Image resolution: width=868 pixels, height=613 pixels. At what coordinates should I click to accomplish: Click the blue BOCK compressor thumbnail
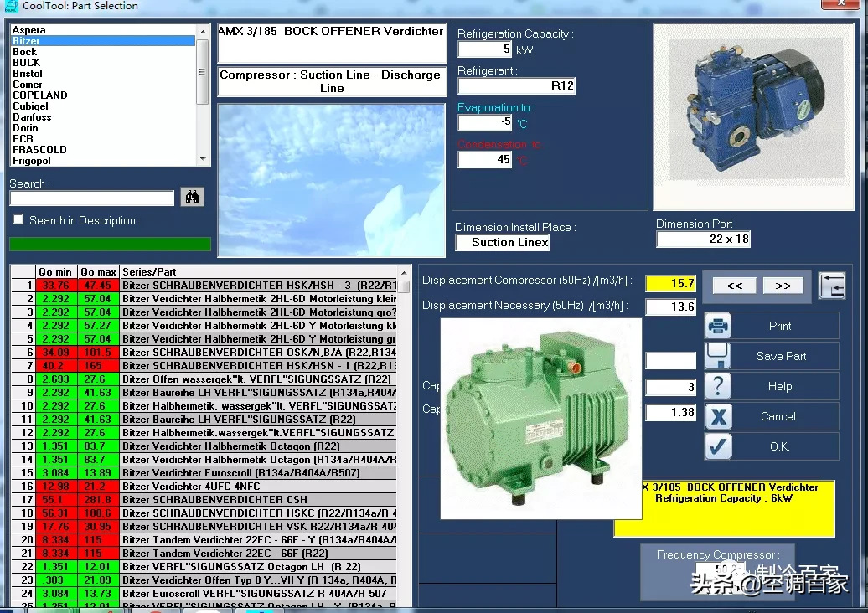754,116
